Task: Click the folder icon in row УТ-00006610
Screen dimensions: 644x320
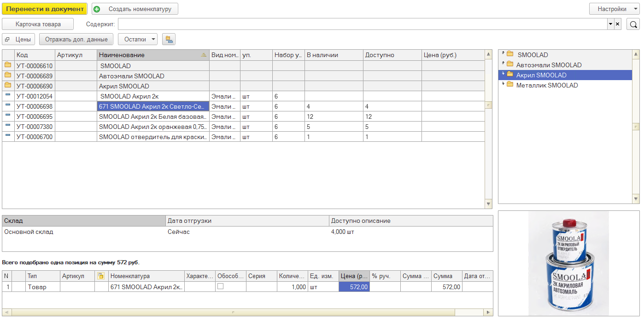Action: pos(8,65)
